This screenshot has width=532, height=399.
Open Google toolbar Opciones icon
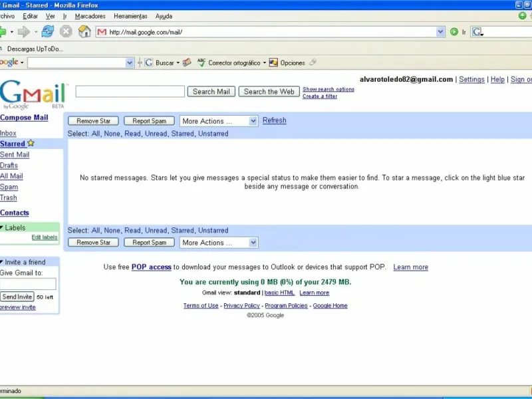[x=273, y=63]
